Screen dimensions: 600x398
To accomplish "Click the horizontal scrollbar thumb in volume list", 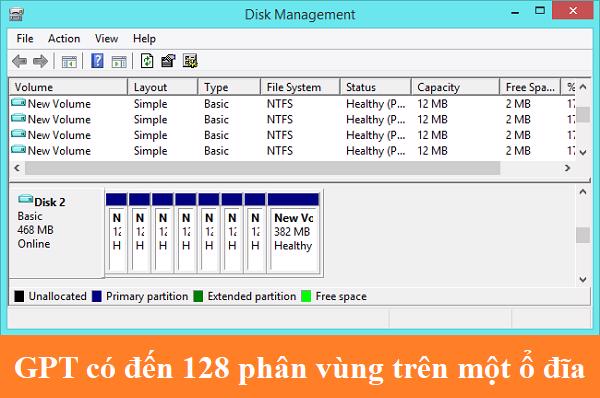I will pyautogui.click(x=262, y=168).
